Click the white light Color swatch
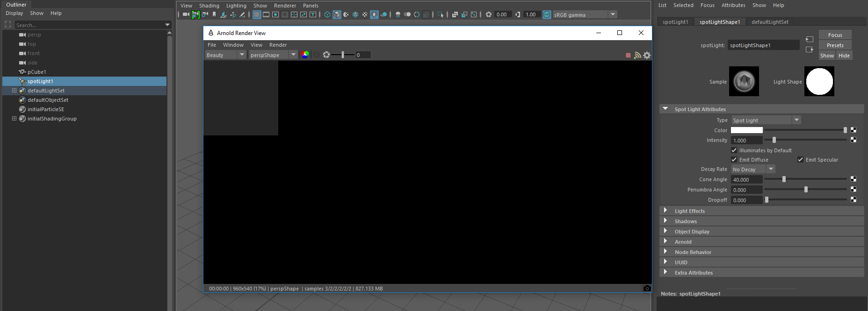Viewport: 868px width, 311px height. tap(746, 130)
